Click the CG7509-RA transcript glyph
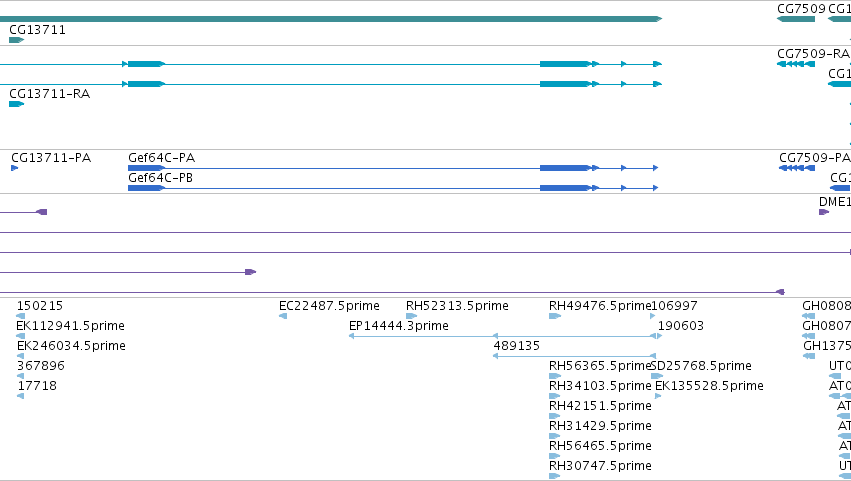 click(x=796, y=64)
